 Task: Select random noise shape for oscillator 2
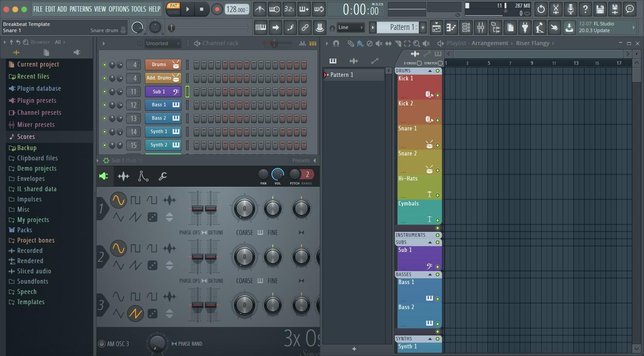coord(153,265)
